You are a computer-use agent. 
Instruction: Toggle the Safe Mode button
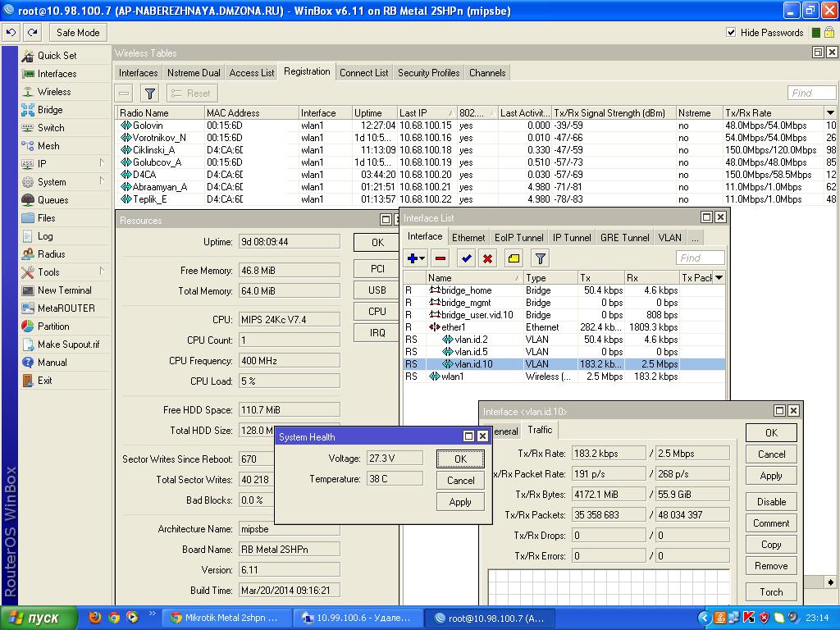coord(78,33)
